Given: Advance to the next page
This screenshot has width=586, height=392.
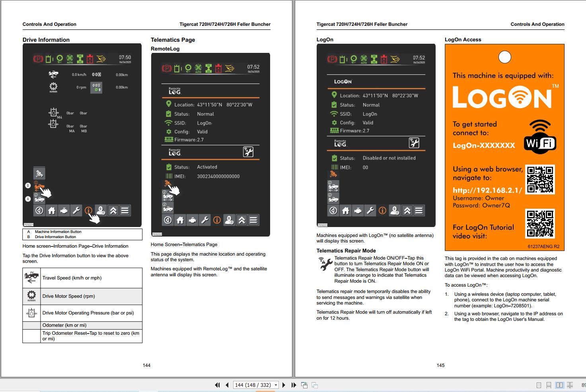Looking at the screenshot, I should click(284, 385).
